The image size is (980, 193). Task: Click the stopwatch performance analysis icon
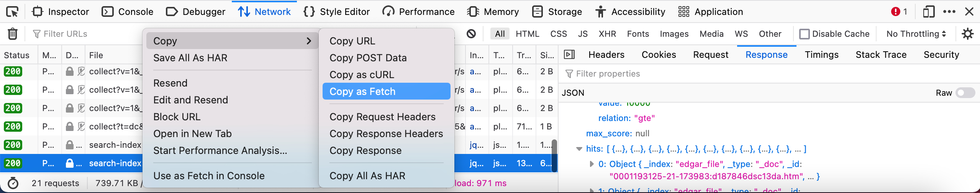point(13,183)
